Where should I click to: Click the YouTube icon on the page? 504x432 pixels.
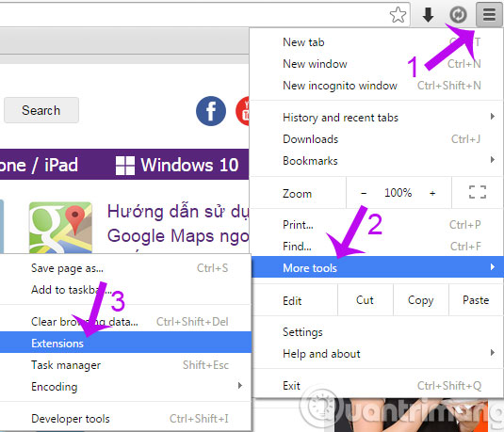coord(243,111)
